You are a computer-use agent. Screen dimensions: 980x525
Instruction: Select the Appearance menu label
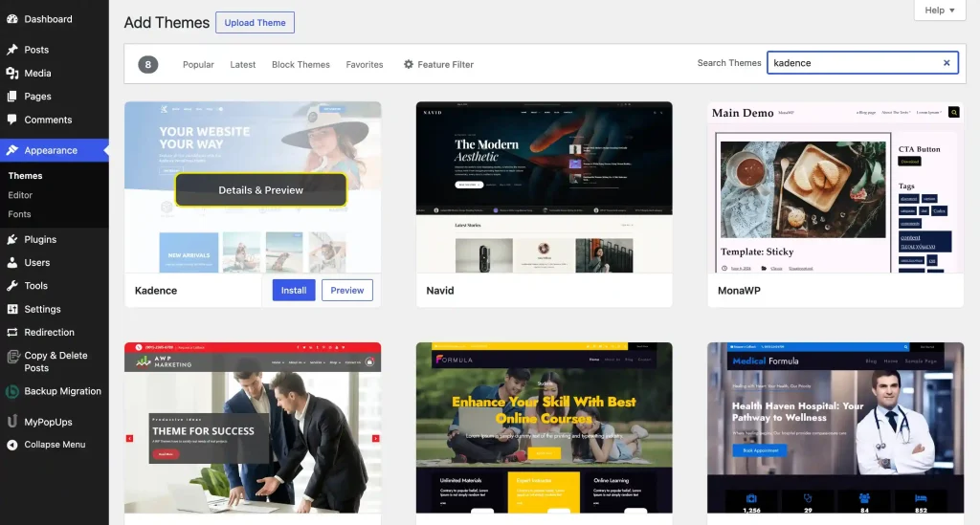[51, 150]
